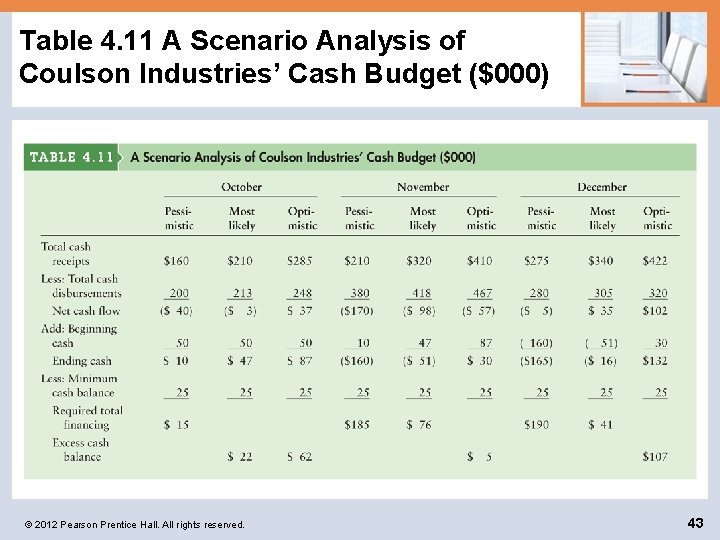Click the 418 disbursements value

422,293
